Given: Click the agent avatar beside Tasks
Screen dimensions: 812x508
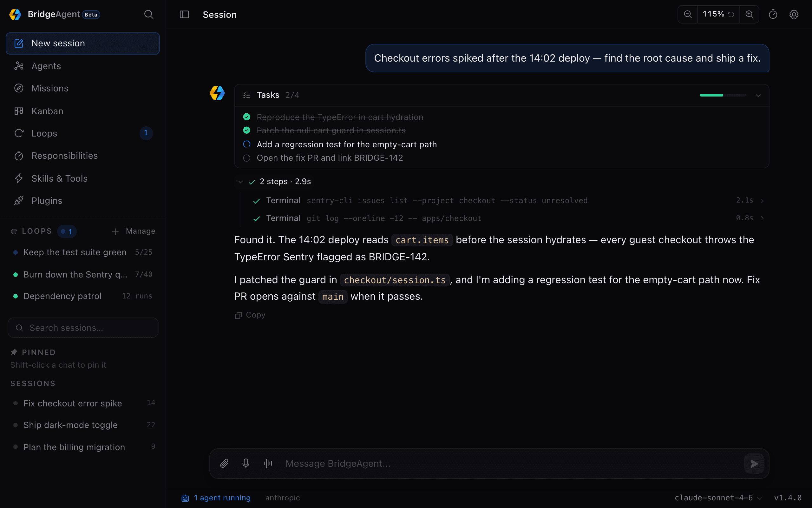Looking at the screenshot, I should [217, 93].
